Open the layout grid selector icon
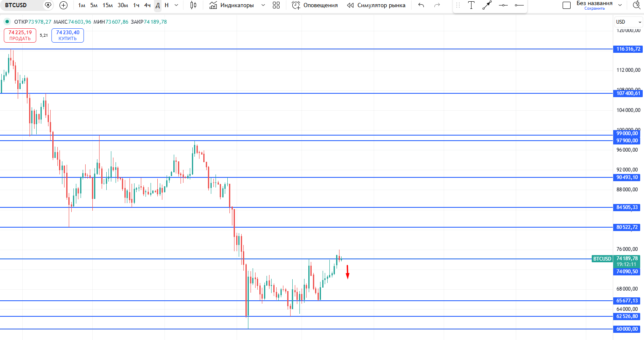Screen dimensions: 644x340 pos(276,5)
